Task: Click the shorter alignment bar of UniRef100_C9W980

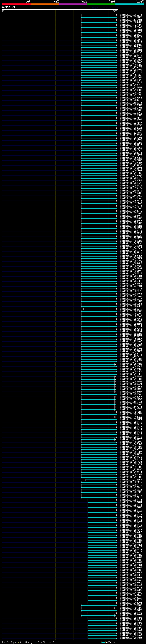Action: 100,309
